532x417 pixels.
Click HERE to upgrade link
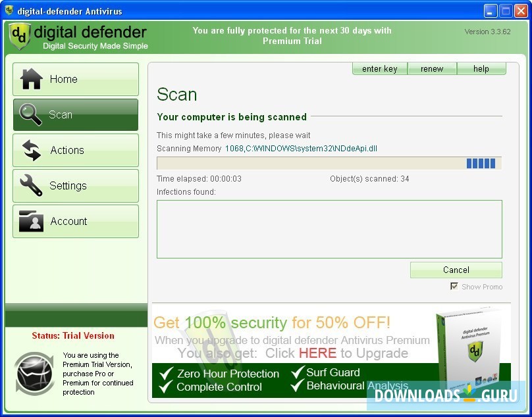pos(317,353)
